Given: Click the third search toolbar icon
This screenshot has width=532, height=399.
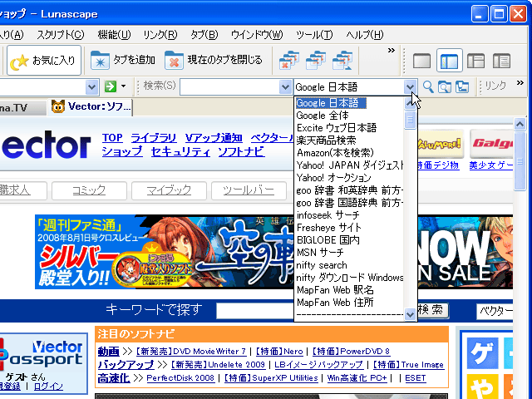Looking at the screenshot, I should [x=462, y=86].
